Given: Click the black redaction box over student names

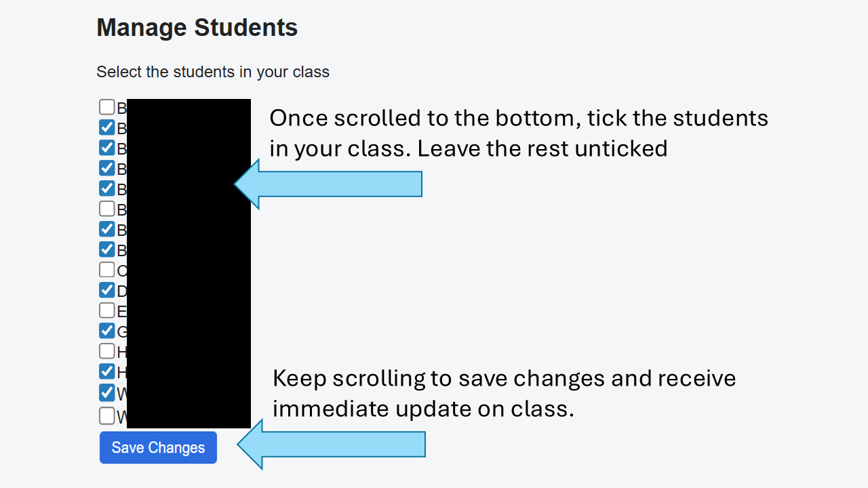Looking at the screenshot, I should click(x=189, y=263).
